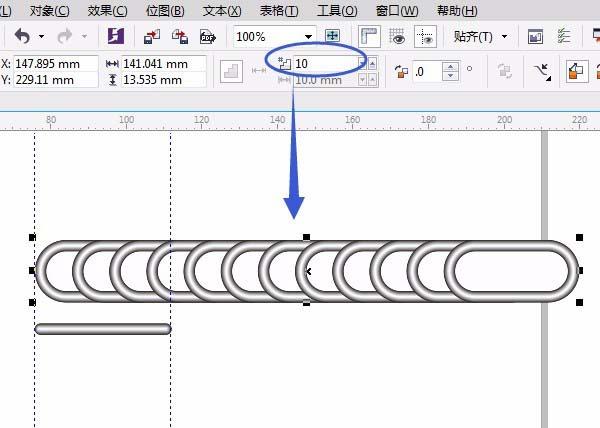The height and width of the screenshot is (428, 600).
Task: Click the Export icon in toolbar
Action: click(x=180, y=37)
